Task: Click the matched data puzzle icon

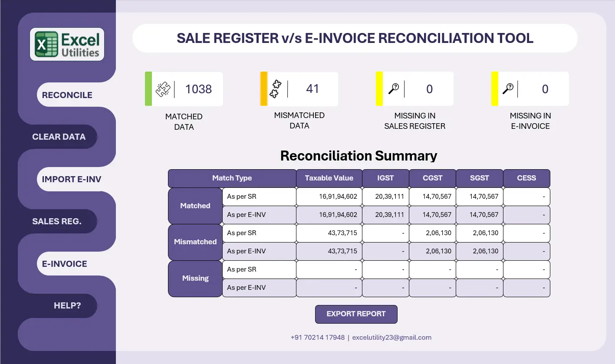Action: click(163, 89)
